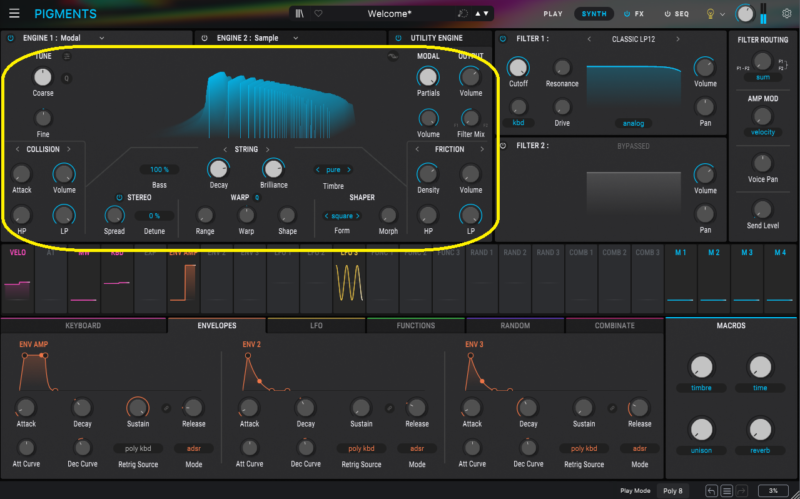Switch to the LFO tab

click(316, 326)
